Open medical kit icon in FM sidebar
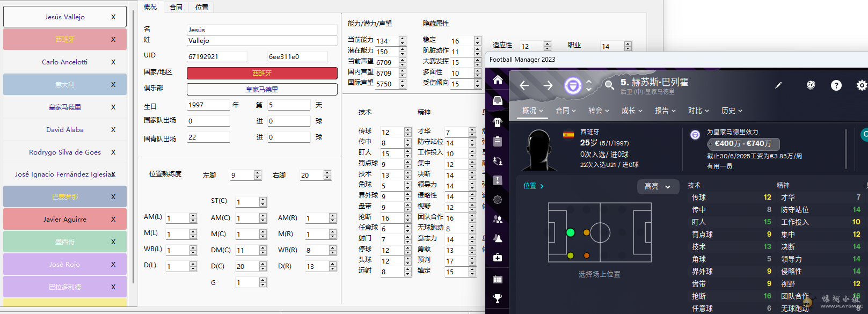Image resolution: width=868 pixels, height=314 pixels. click(x=498, y=258)
